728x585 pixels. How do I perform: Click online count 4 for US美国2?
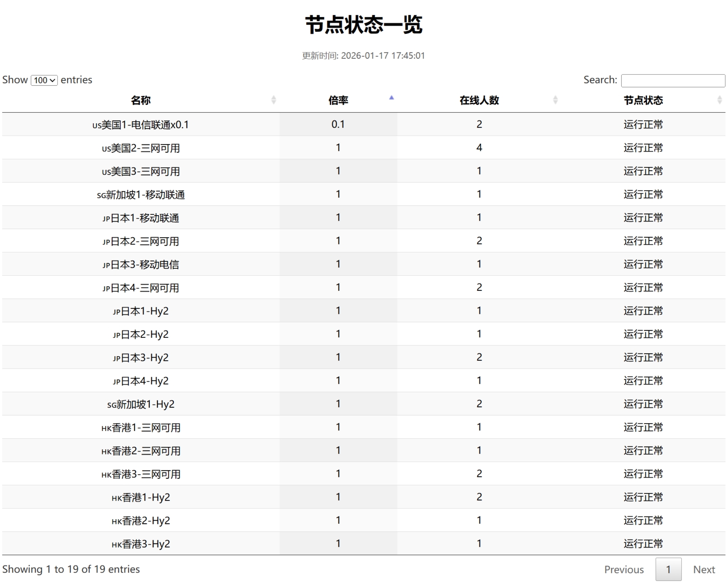(x=479, y=148)
